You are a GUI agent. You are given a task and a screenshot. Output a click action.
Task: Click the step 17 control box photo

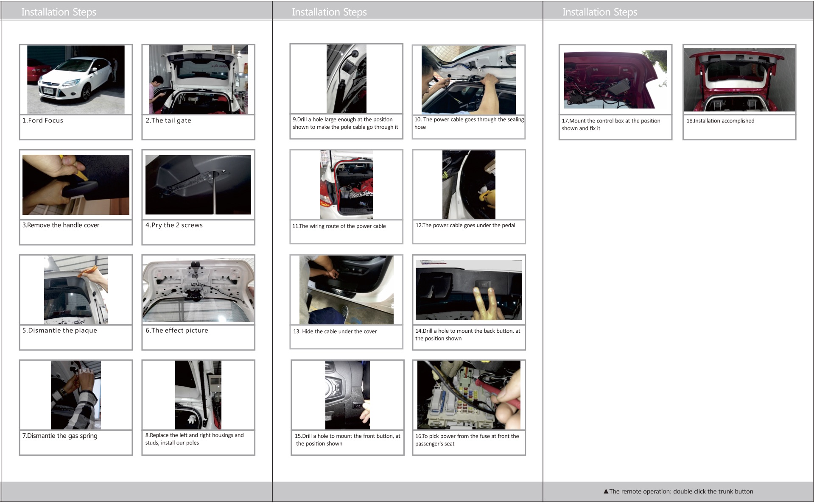coord(615,80)
